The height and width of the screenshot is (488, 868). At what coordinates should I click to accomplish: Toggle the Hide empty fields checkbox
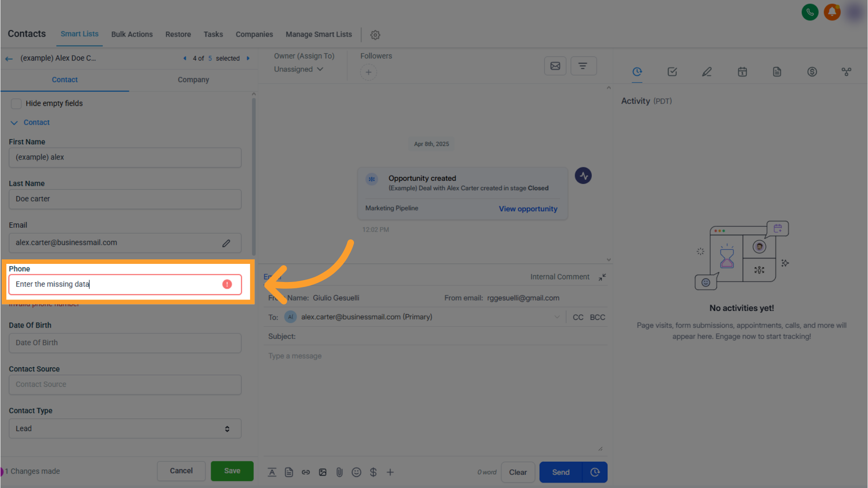[16, 103]
